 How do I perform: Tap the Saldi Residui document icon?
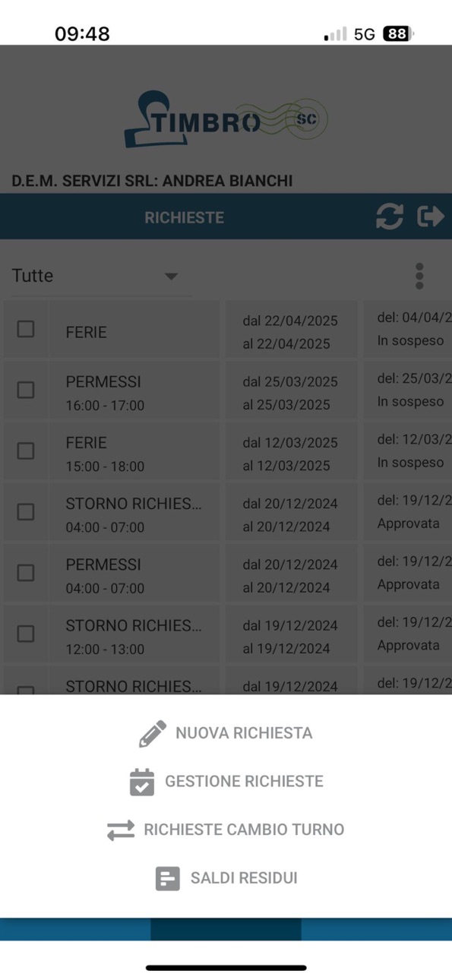coord(168,878)
